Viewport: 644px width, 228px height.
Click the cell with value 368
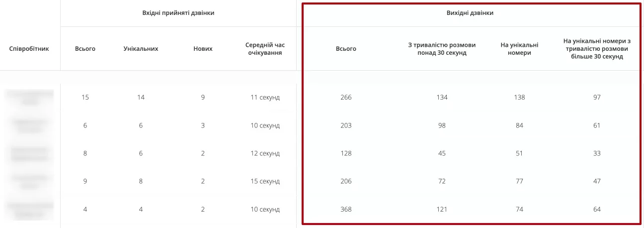346,209
